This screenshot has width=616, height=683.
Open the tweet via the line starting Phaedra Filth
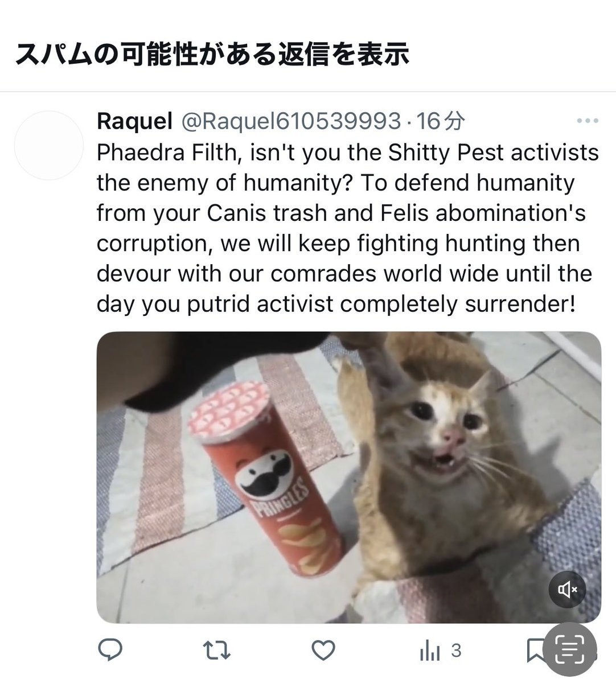347,153
